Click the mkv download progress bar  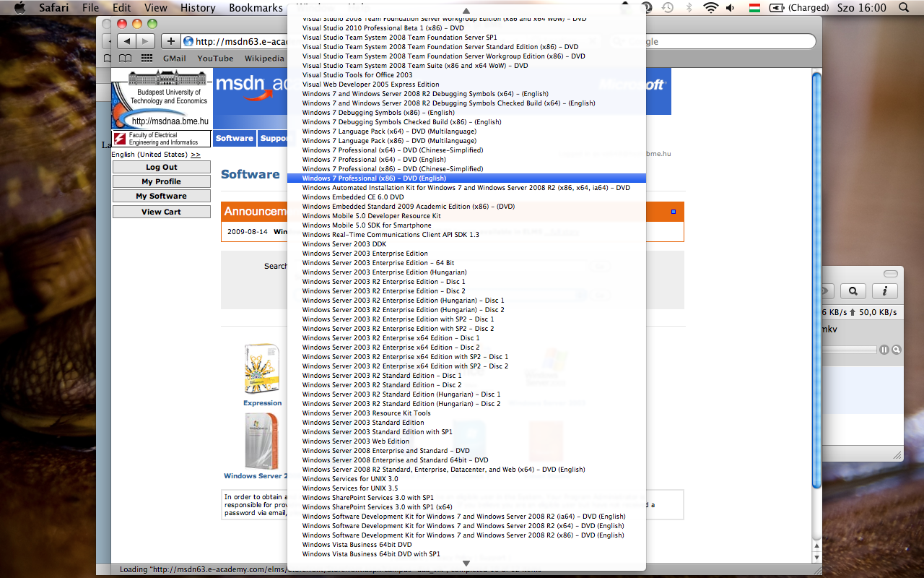point(850,350)
